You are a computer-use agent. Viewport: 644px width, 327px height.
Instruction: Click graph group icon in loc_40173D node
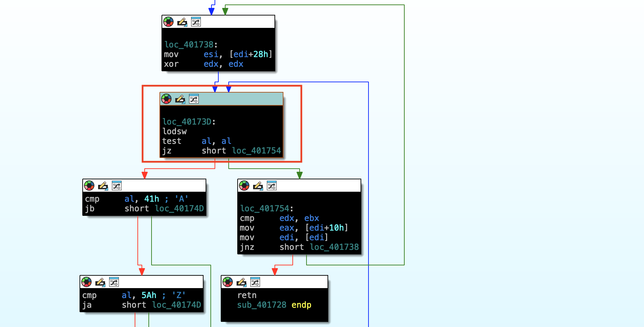(194, 99)
